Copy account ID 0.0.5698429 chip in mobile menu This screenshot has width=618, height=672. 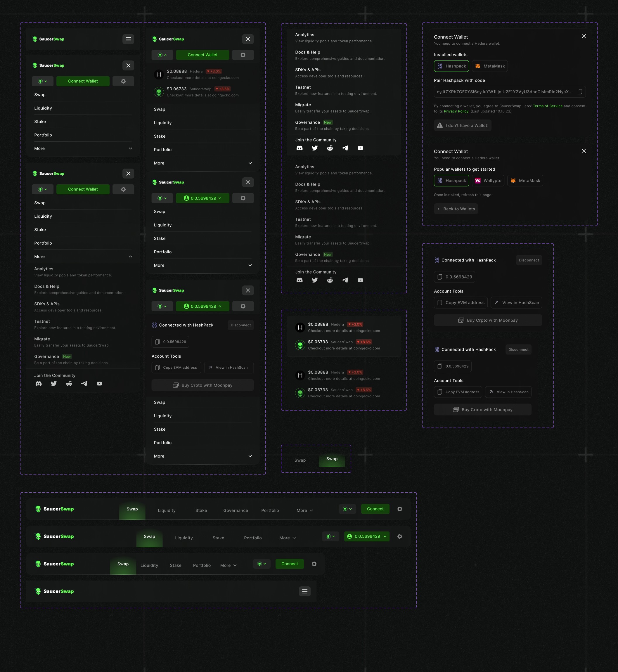tap(171, 342)
